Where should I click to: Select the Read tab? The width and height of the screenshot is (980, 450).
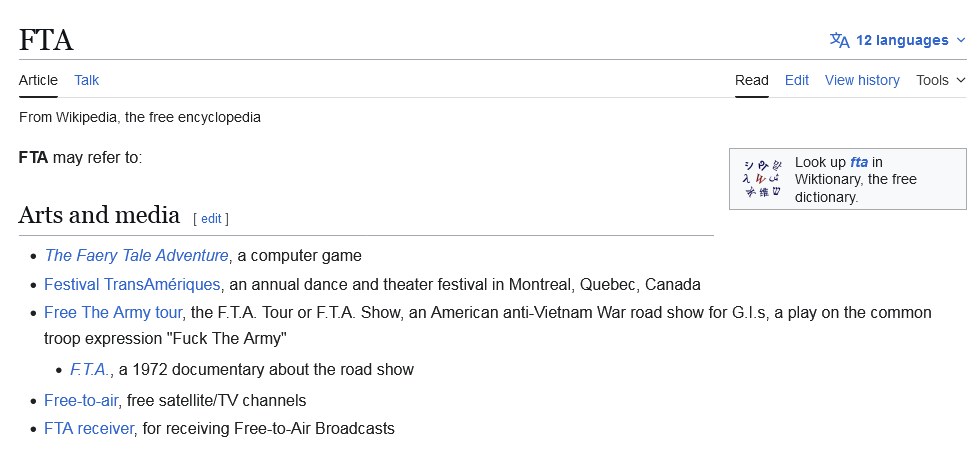click(752, 80)
